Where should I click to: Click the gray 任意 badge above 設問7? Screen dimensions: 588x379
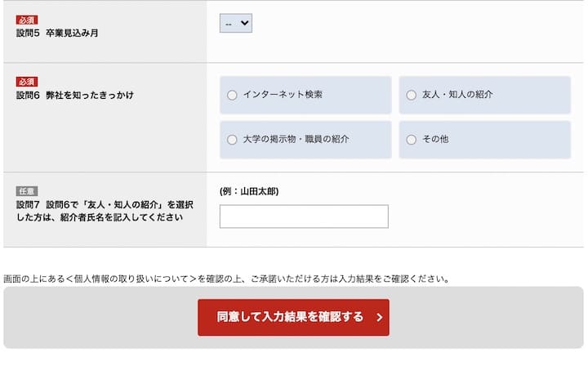(x=27, y=191)
